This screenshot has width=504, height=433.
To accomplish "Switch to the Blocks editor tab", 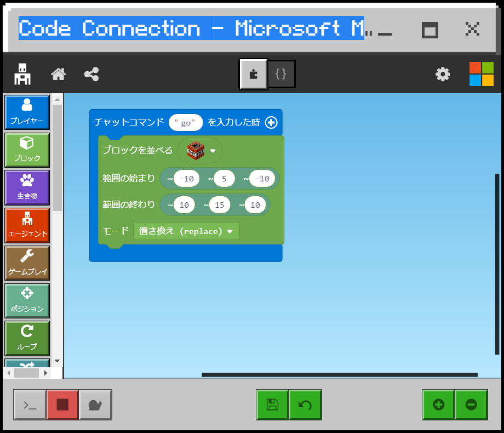I will pyautogui.click(x=253, y=73).
